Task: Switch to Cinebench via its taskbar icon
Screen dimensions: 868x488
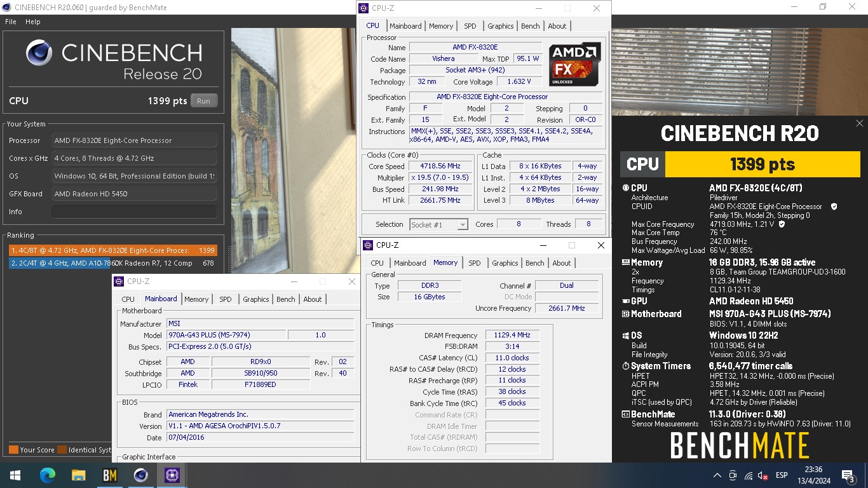Action: [141, 475]
